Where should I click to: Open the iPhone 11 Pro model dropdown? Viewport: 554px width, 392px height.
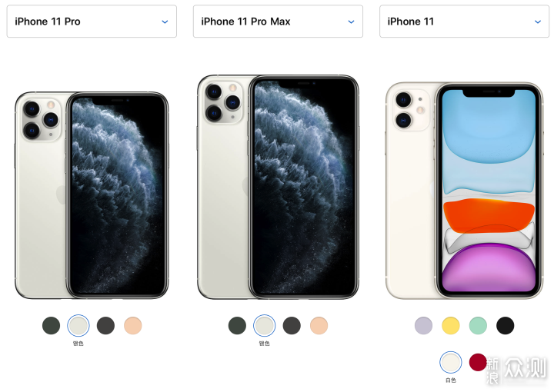point(92,22)
